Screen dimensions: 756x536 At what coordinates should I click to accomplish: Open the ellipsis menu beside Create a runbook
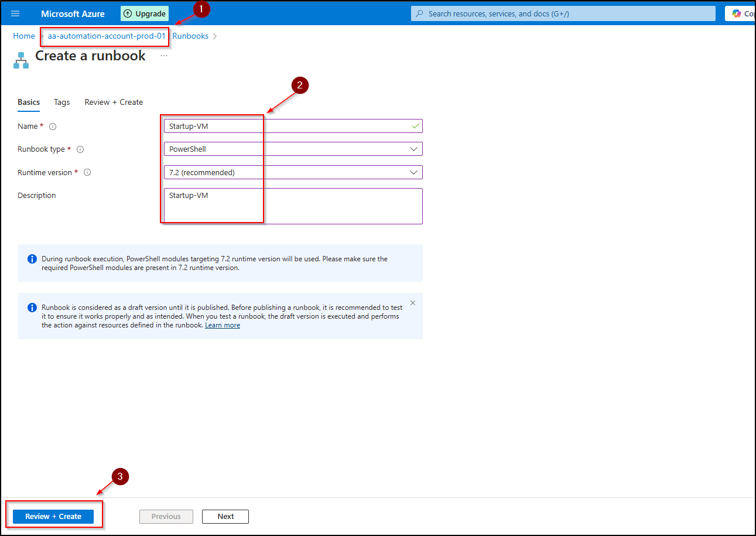click(x=164, y=56)
